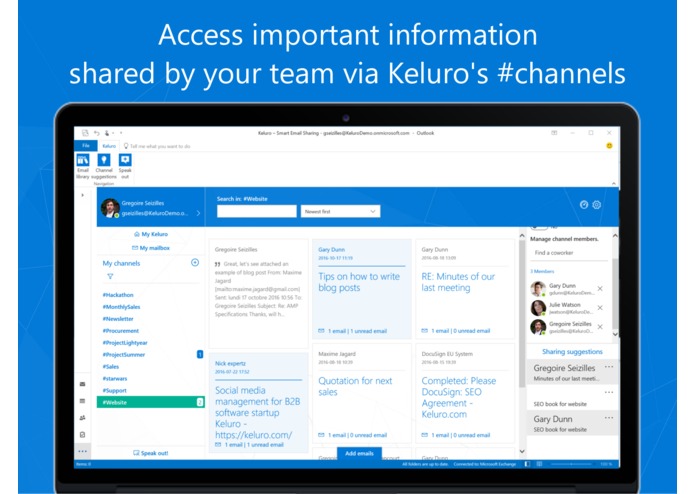This screenshot has width=695, height=494.
Task: Click scroll up arrow of email list scrollbar
Action: (x=522, y=236)
